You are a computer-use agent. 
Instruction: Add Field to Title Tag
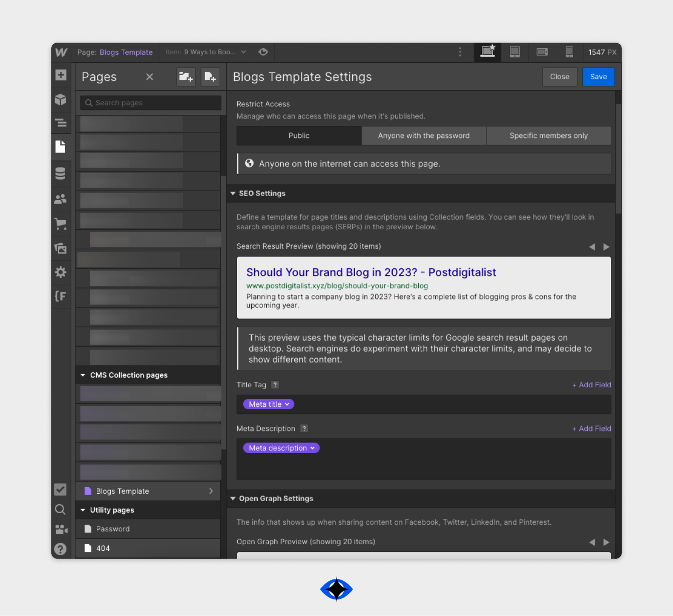click(592, 385)
